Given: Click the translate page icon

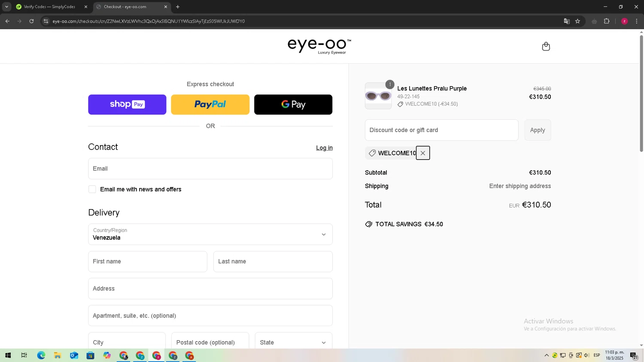Looking at the screenshot, I should (x=567, y=21).
